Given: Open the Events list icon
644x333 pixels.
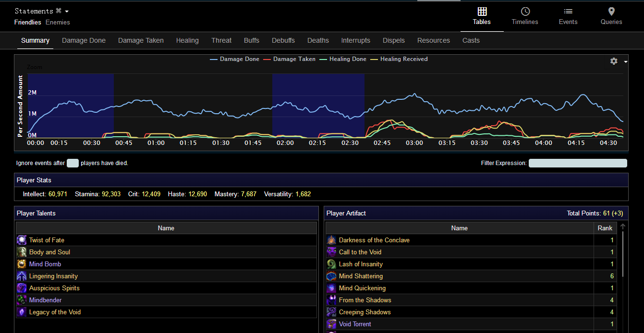Looking at the screenshot, I should pyautogui.click(x=568, y=12).
